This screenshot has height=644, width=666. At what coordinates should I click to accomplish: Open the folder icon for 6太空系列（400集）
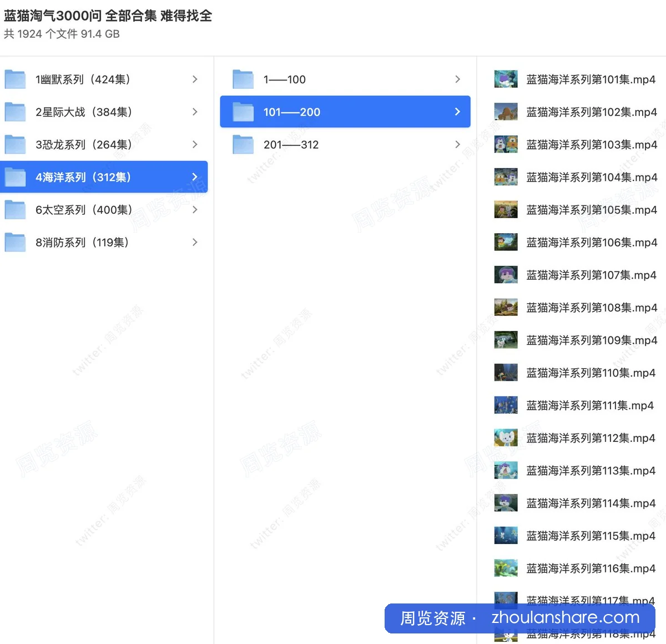(x=15, y=210)
